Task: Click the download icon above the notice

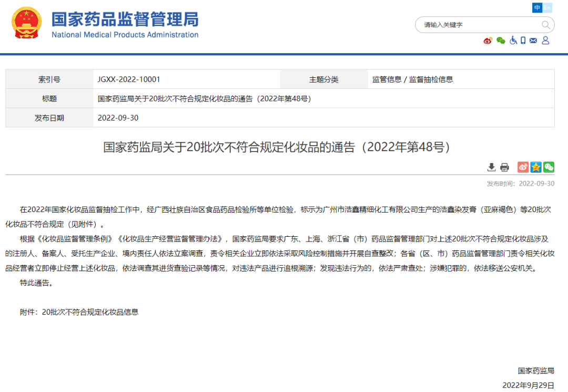Action: tap(492, 167)
